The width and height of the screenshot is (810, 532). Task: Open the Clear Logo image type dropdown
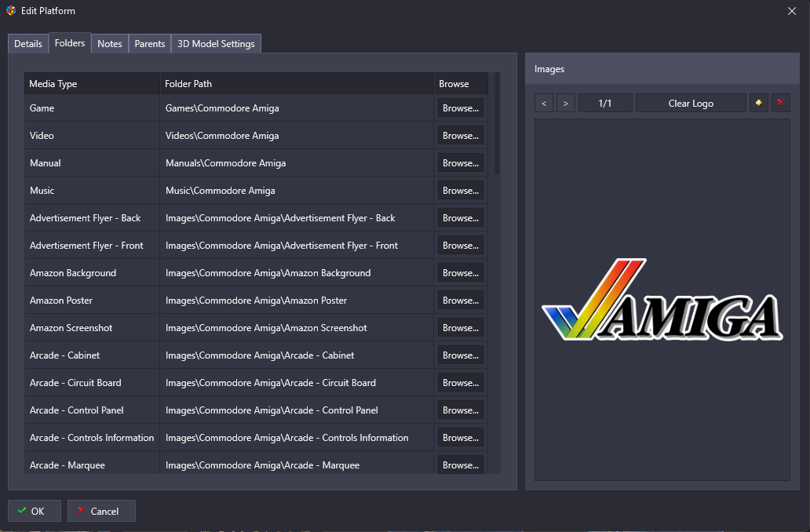pos(691,103)
